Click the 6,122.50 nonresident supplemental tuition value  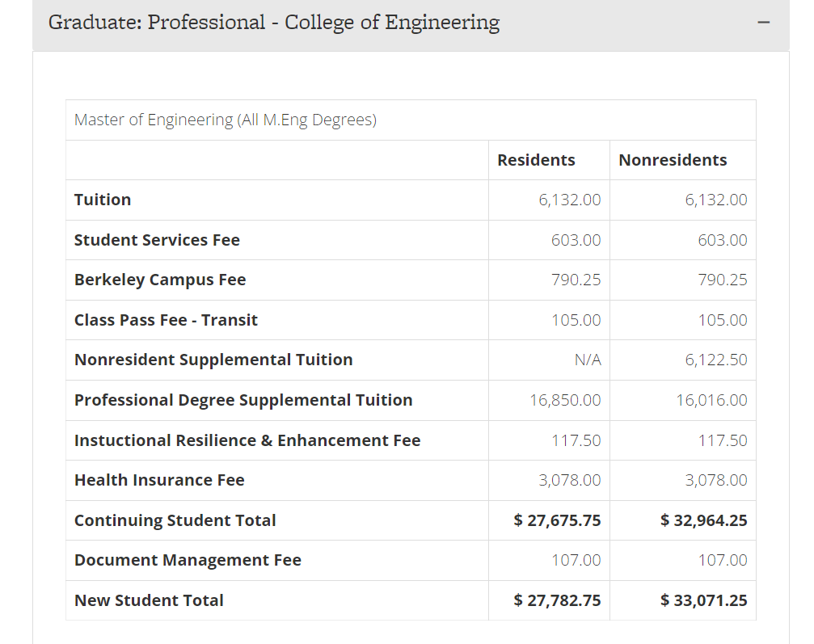[716, 360]
